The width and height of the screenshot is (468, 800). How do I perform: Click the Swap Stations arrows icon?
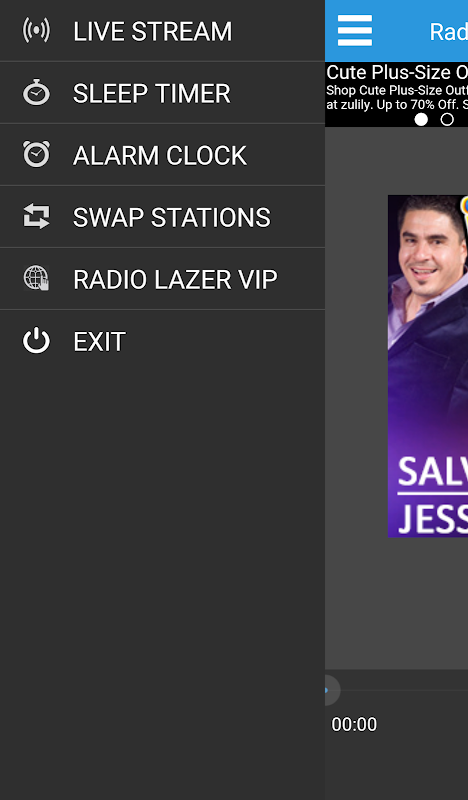pyautogui.click(x=36, y=216)
